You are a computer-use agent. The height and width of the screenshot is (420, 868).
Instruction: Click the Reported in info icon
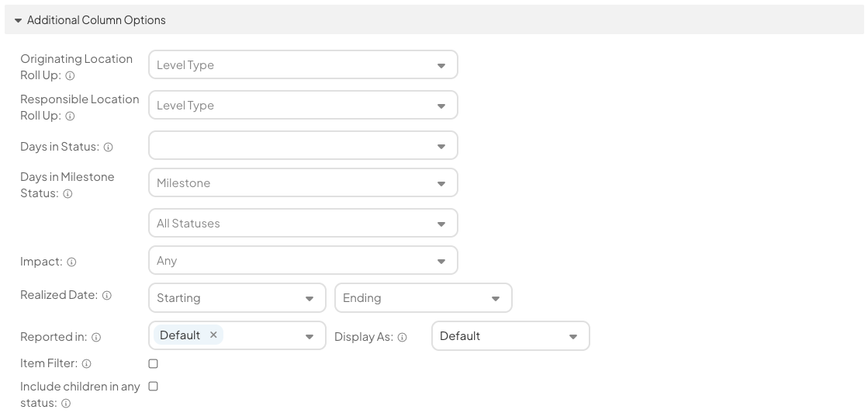(96, 338)
